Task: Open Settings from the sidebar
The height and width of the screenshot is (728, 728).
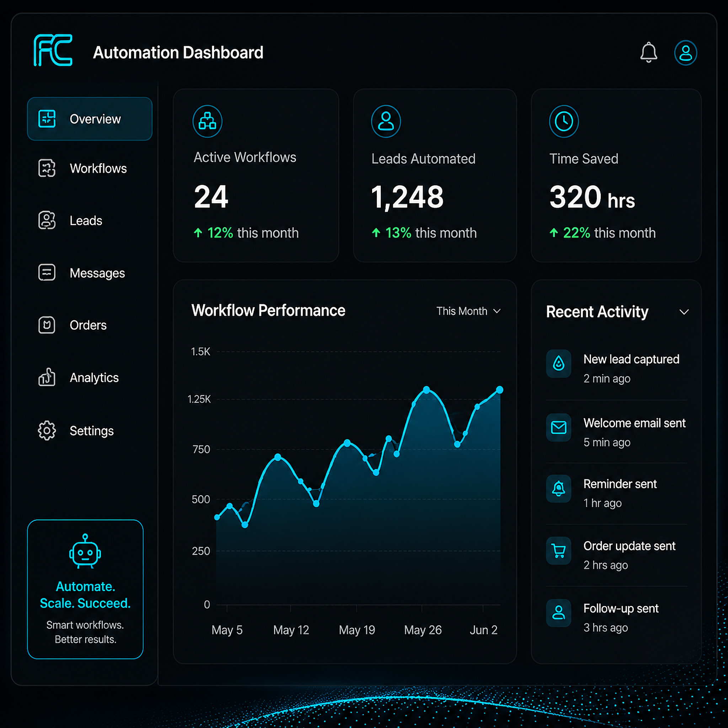Action: click(x=90, y=431)
